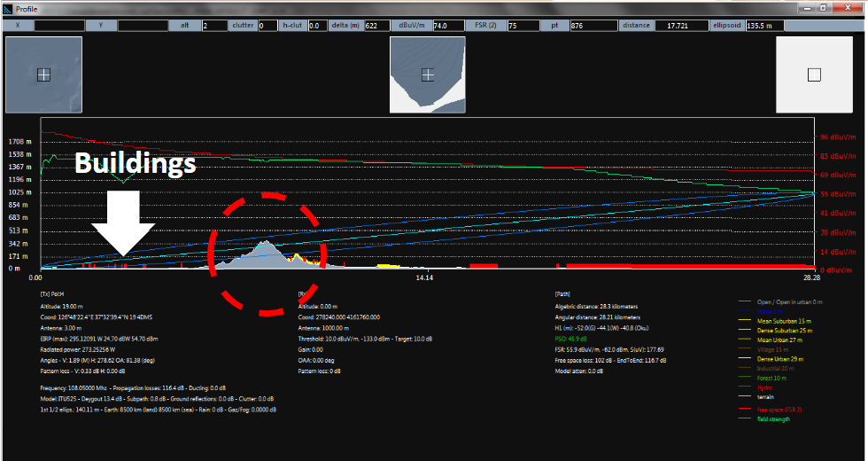Click the transmitter map thumbnail on the left
868x461 pixels.
(43, 75)
